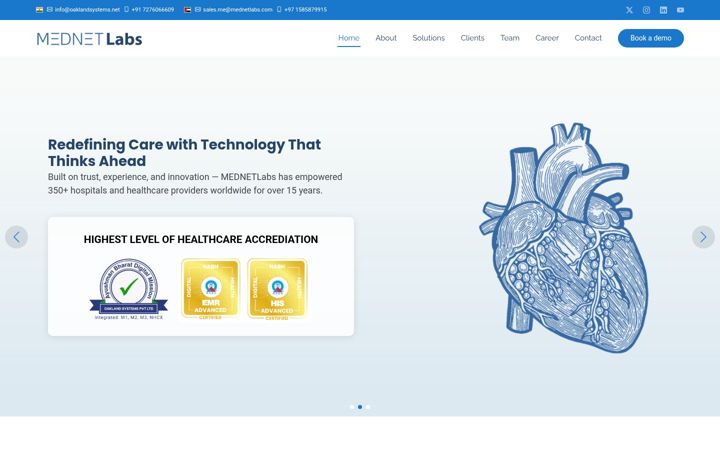Click the India flag icon
The height and width of the screenshot is (450, 720).
(x=39, y=9)
